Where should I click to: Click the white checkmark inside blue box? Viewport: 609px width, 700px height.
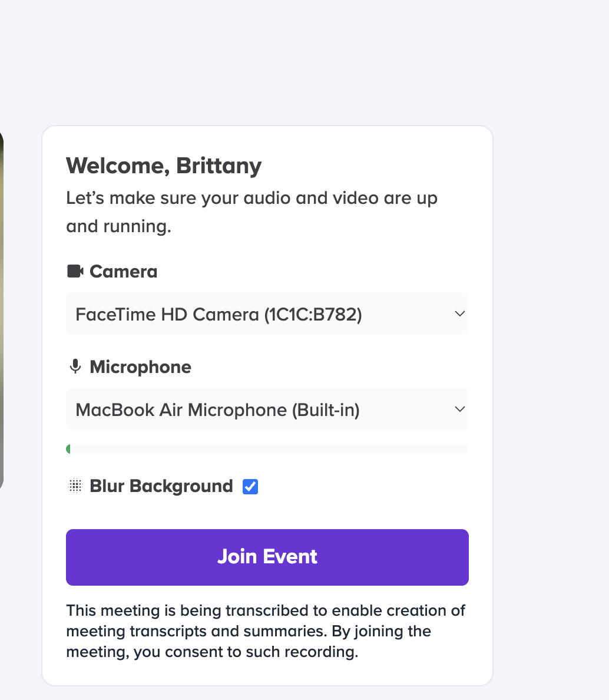pos(250,487)
